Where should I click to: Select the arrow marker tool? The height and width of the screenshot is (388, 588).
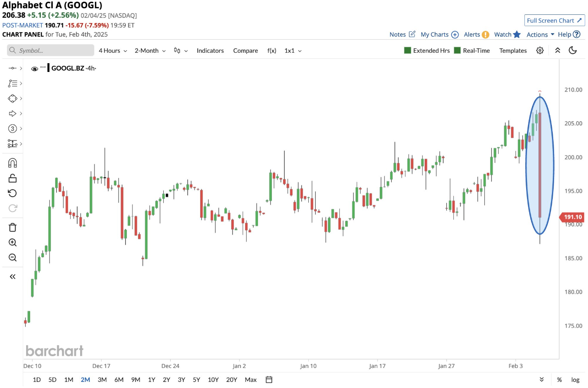[12, 113]
